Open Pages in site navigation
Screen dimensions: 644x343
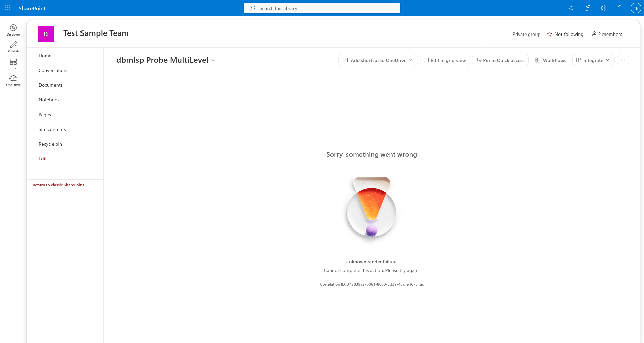point(45,115)
